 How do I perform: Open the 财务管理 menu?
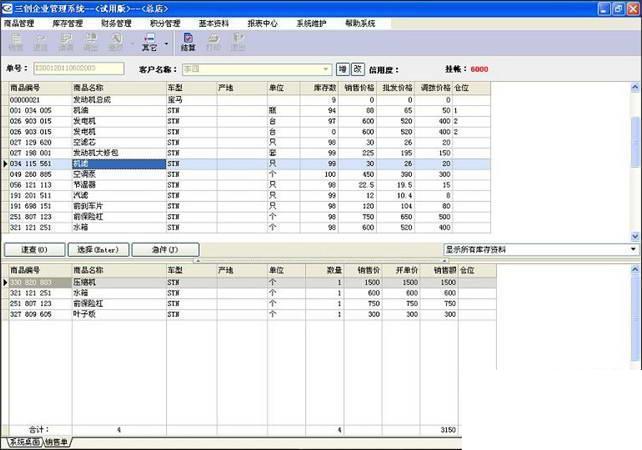pos(116,23)
